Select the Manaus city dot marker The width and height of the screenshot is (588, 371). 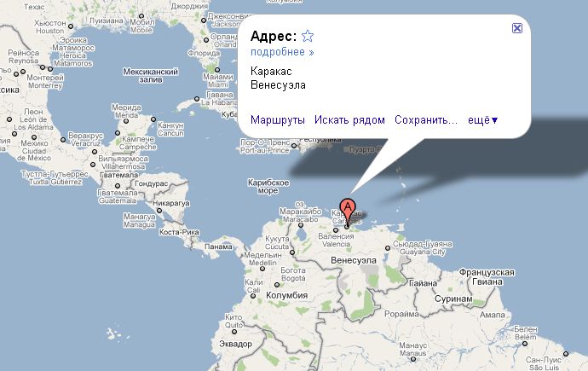[x=412, y=359]
